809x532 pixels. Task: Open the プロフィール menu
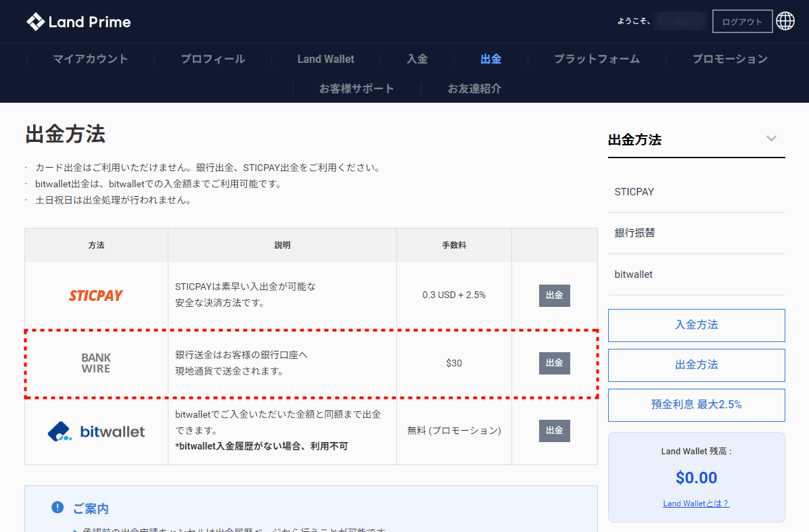[213, 59]
